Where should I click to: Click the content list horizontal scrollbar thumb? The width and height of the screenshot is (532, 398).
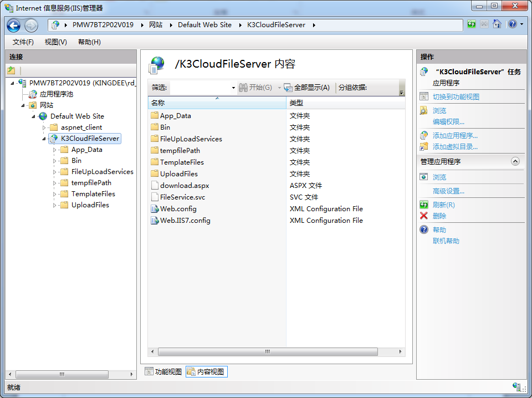click(x=268, y=351)
